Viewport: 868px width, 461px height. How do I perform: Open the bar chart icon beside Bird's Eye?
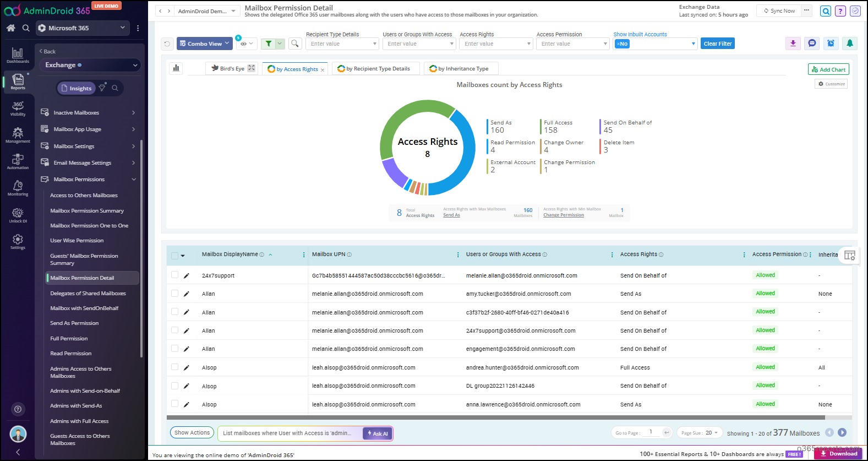click(x=176, y=68)
